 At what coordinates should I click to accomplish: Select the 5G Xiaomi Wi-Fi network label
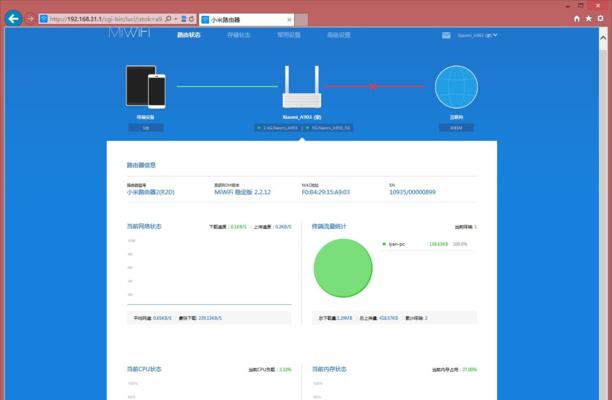tap(328, 128)
